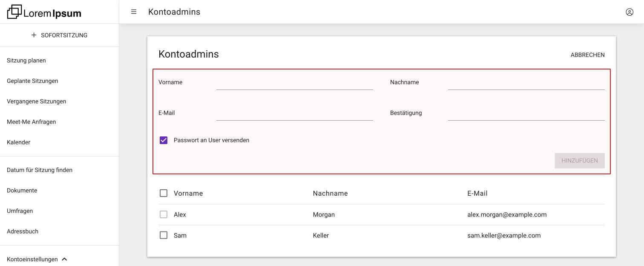Start a Sofortsitzung
The image size is (644, 266).
pos(59,35)
